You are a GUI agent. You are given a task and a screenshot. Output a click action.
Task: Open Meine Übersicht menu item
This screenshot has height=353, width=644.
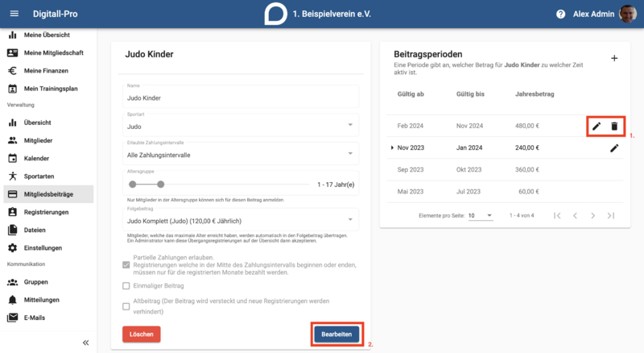(x=48, y=35)
